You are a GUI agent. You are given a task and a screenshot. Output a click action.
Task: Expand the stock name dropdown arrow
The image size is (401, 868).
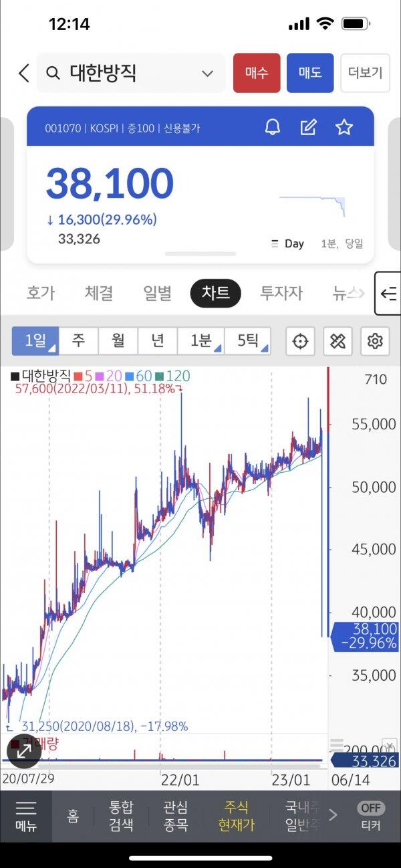(x=207, y=74)
